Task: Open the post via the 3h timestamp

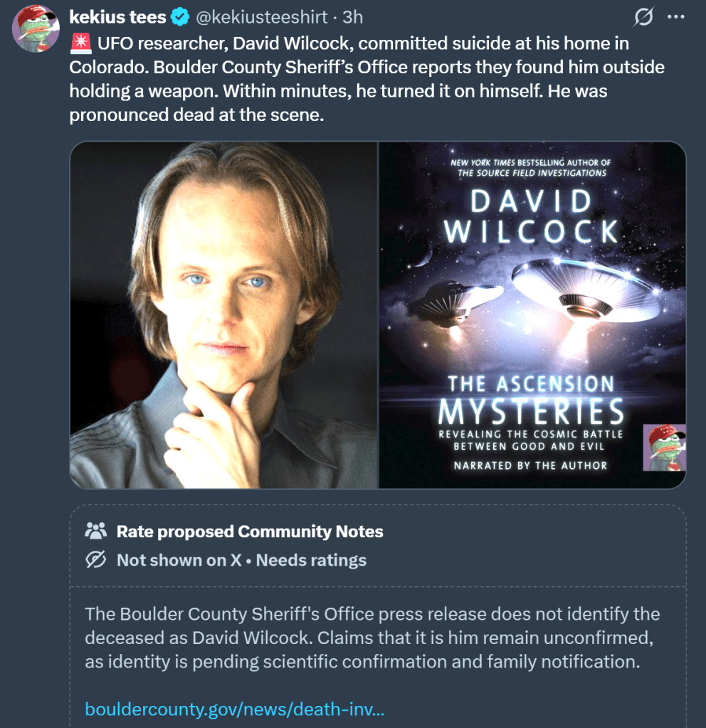Action: tap(354, 17)
